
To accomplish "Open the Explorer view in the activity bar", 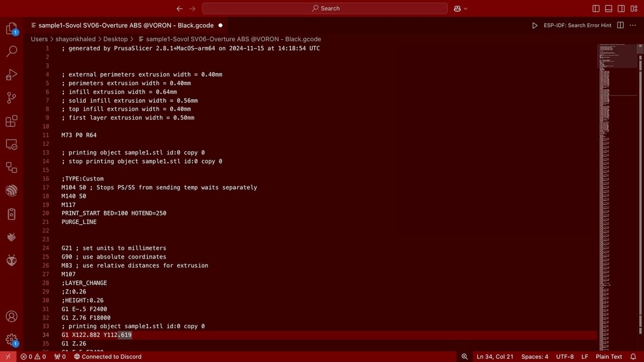I will (x=11, y=28).
